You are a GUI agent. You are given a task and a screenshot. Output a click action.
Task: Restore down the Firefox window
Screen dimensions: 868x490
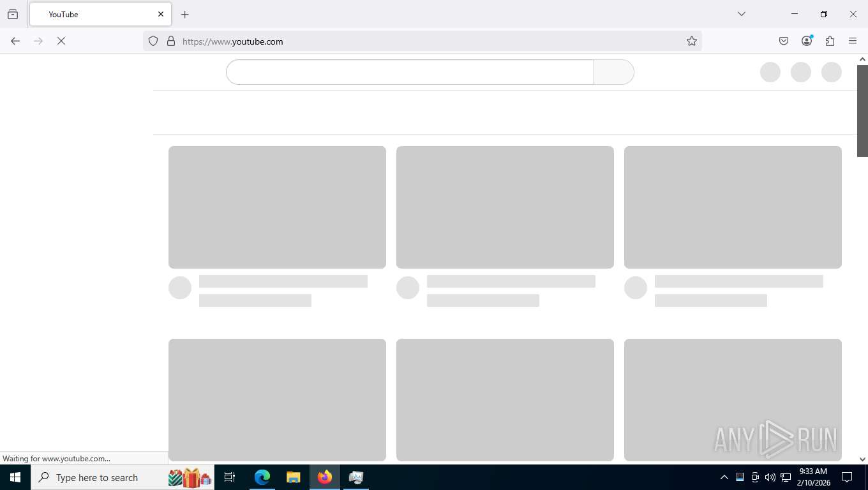pos(824,14)
